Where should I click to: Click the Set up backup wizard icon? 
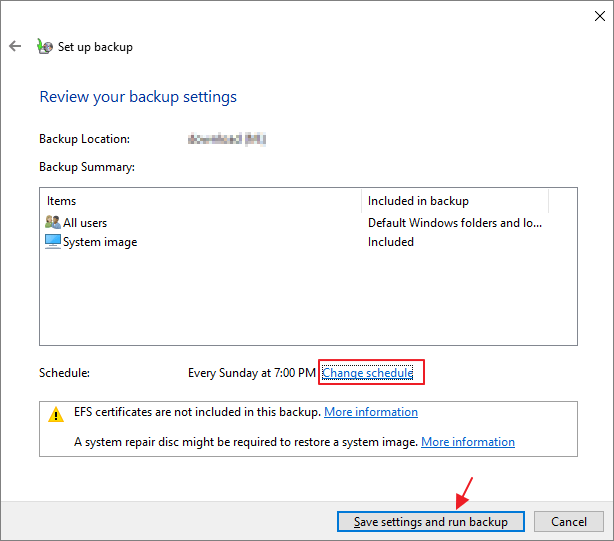(x=42, y=47)
